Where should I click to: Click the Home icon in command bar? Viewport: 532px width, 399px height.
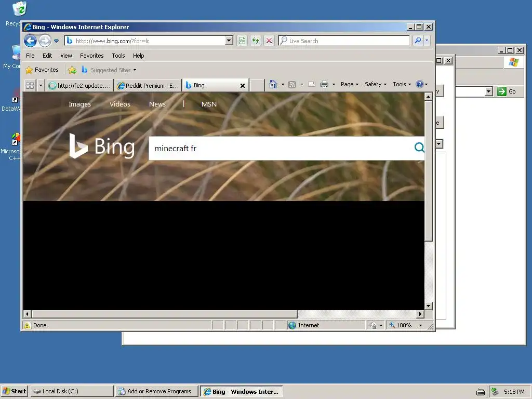pos(273,84)
